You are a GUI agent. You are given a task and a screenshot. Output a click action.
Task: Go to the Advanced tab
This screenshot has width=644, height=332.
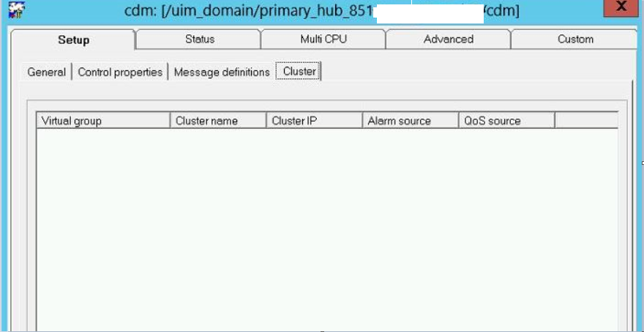pos(448,40)
